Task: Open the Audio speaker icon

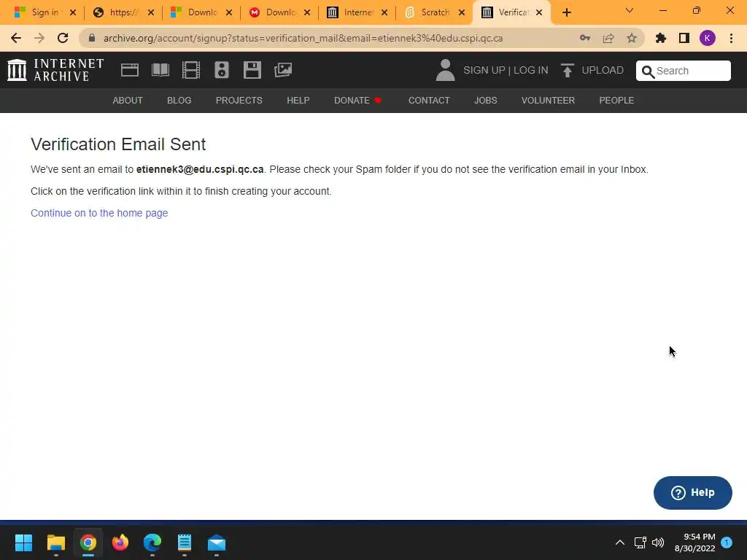Action: pos(222,70)
